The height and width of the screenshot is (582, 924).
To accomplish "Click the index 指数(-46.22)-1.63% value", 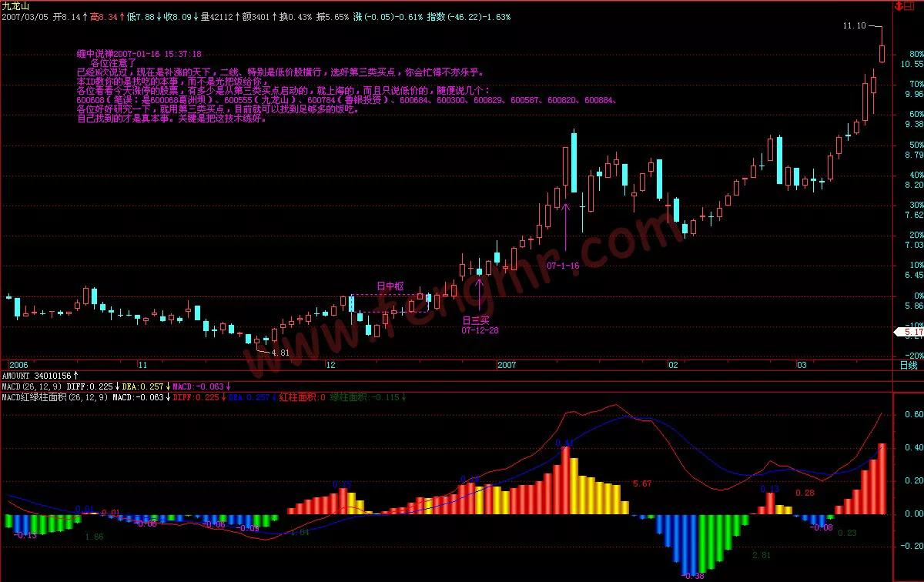I will tap(469, 16).
